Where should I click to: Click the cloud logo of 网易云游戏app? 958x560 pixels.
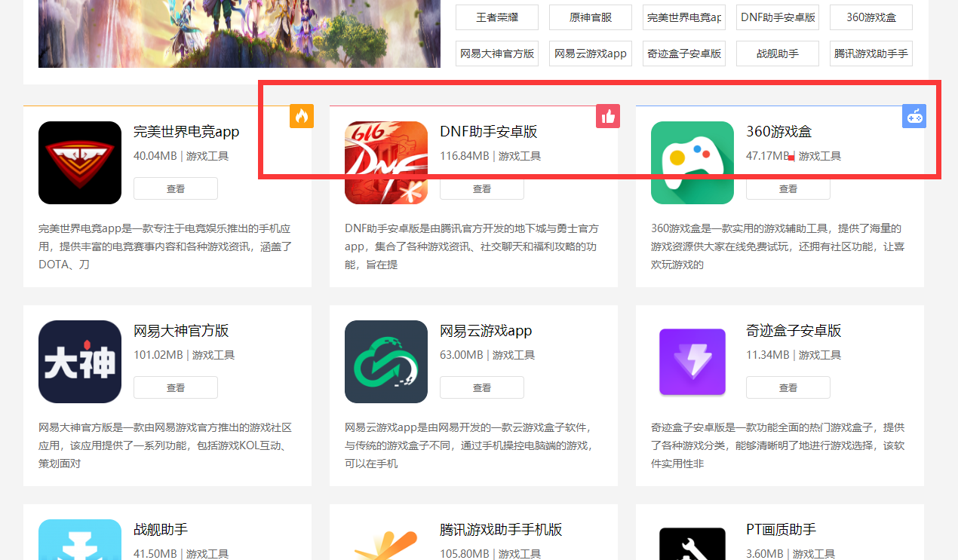tap(385, 362)
